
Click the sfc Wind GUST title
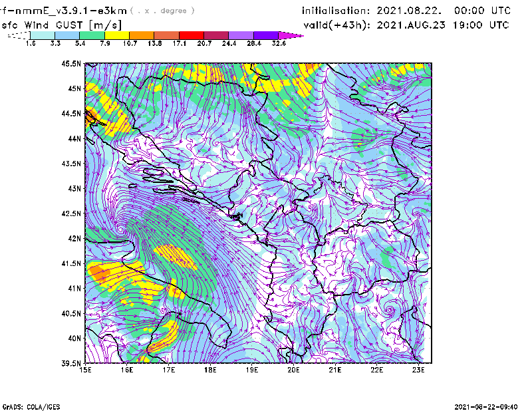pyautogui.click(x=61, y=25)
